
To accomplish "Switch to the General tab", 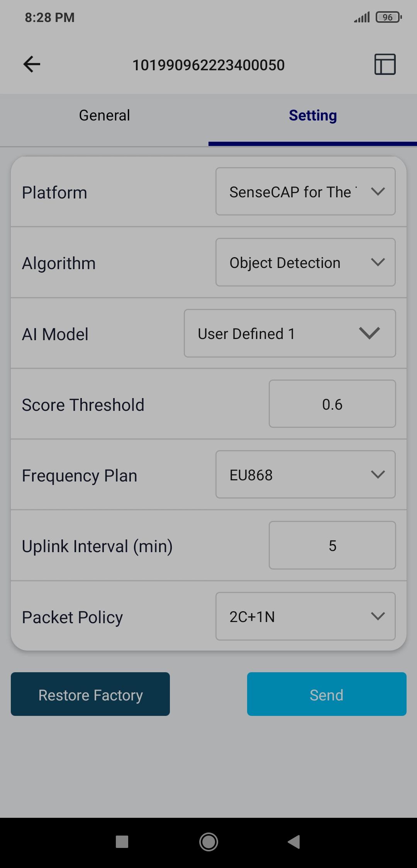I will 104,115.
